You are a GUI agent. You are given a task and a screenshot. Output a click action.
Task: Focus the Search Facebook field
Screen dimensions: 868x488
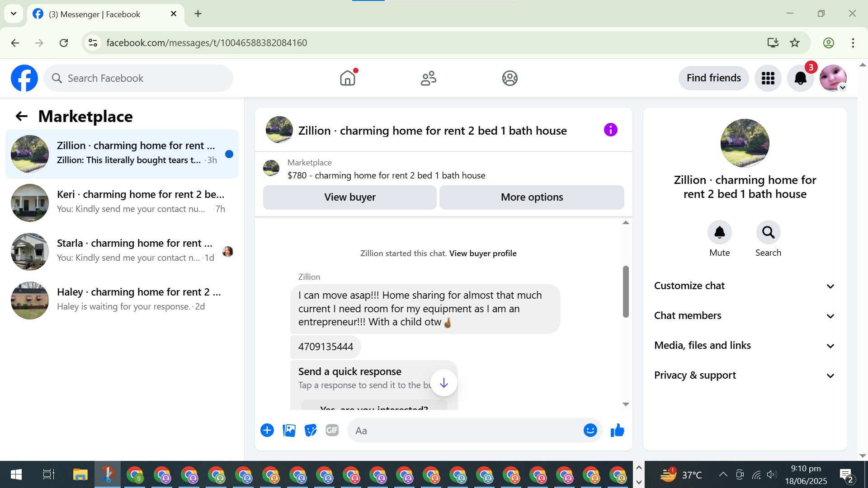(x=138, y=78)
